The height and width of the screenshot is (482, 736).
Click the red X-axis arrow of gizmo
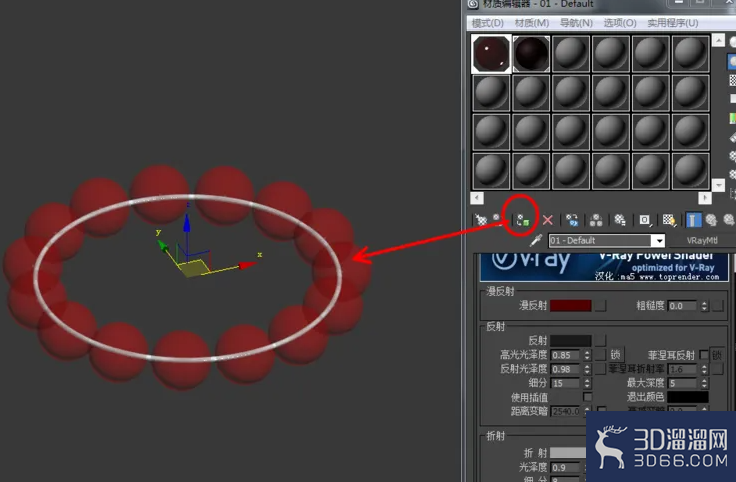[x=247, y=266]
